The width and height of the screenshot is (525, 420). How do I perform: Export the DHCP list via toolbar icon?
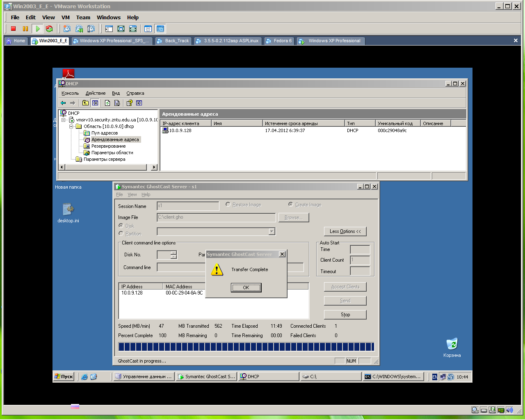[117, 103]
